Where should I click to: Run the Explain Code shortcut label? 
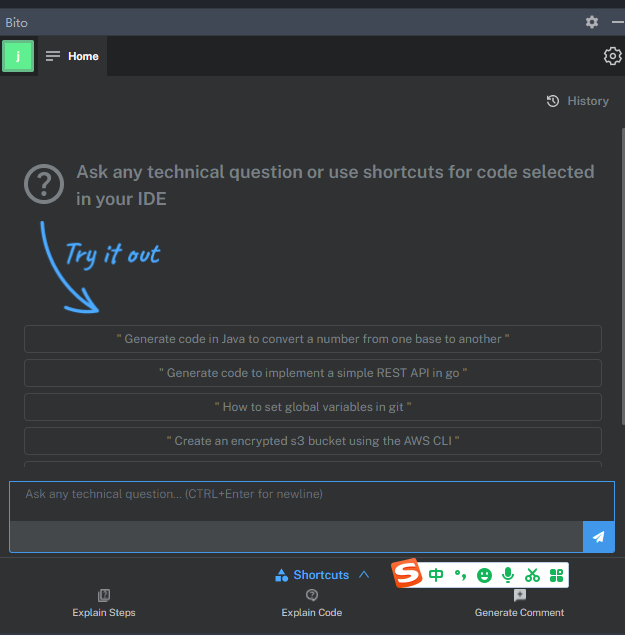[312, 613]
